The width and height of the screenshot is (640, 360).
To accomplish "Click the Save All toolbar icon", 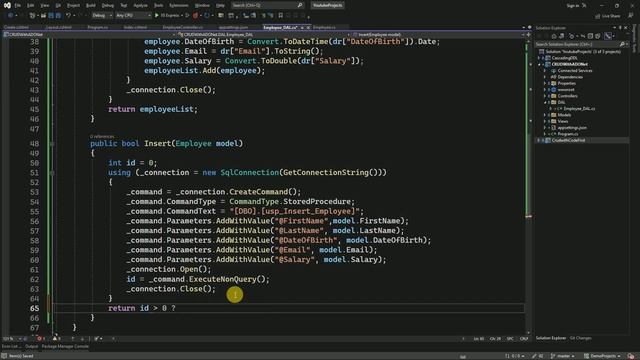I will (x=58, y=16).
